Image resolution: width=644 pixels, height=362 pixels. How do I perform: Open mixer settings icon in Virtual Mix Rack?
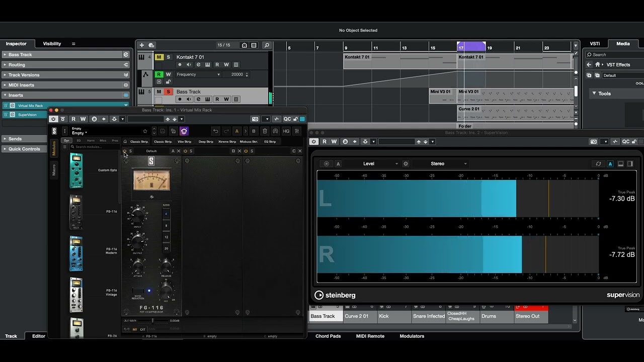297,131
